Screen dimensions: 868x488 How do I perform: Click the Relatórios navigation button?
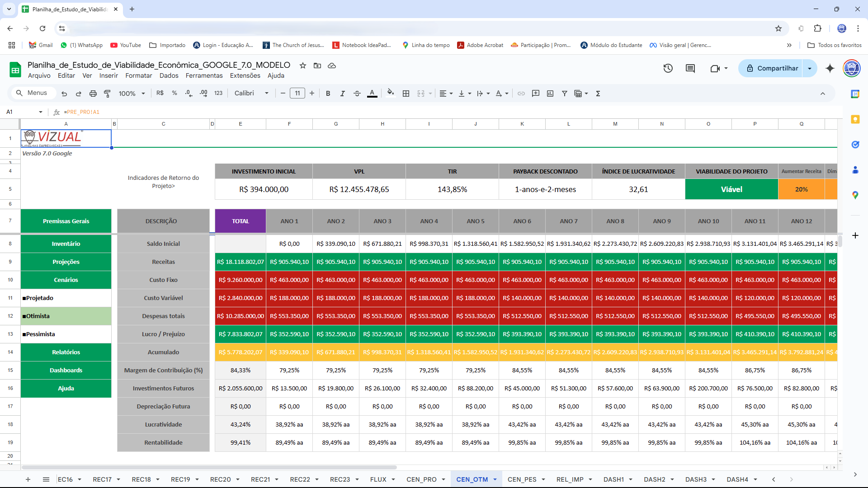[66, 352]
